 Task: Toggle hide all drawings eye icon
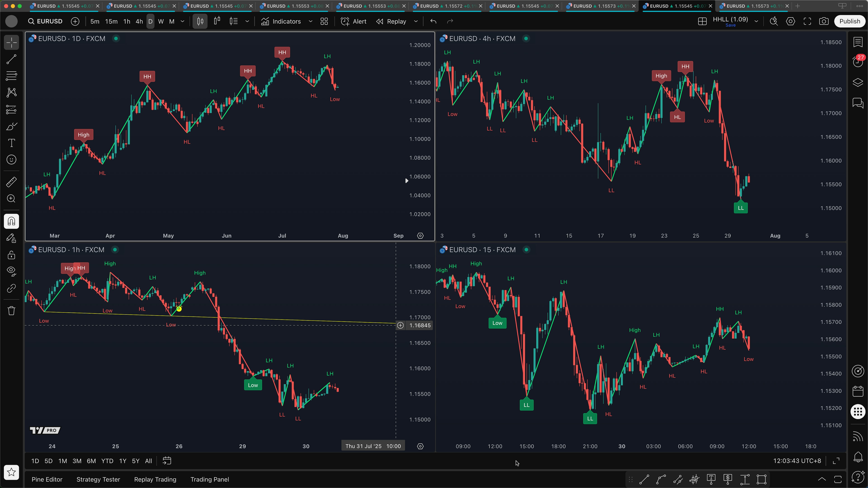pyautogui.click(x=12, y=271)
